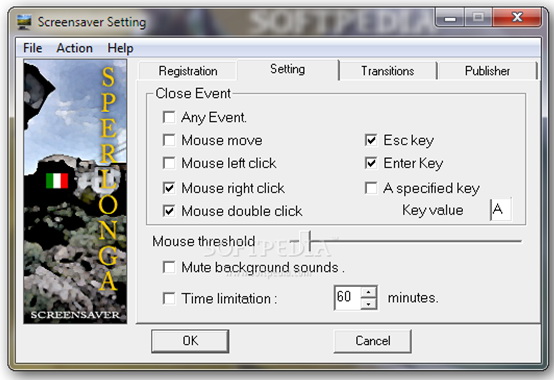Open the File menu
Image resolution: width=554 pixels, height=380 pixels.
(33, 48)
